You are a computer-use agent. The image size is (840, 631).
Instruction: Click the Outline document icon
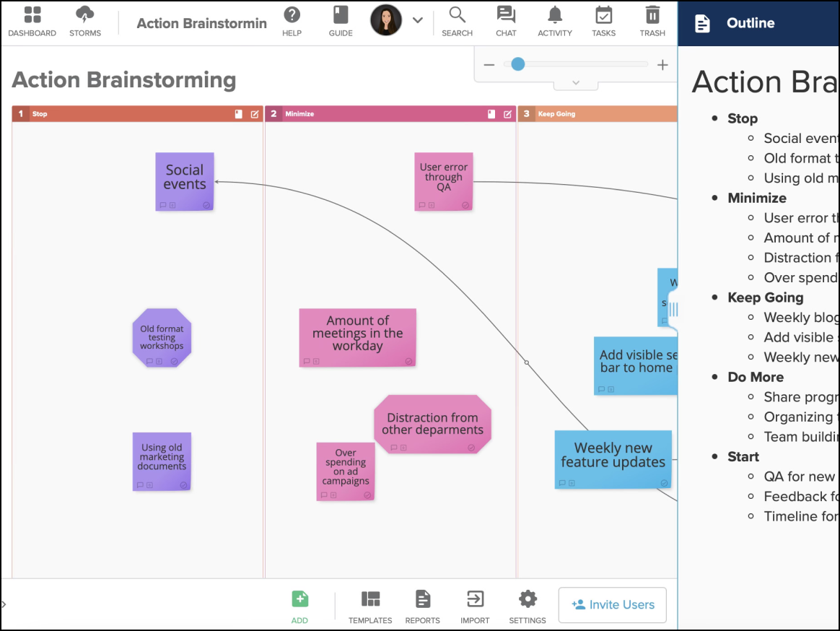(702, 24)
